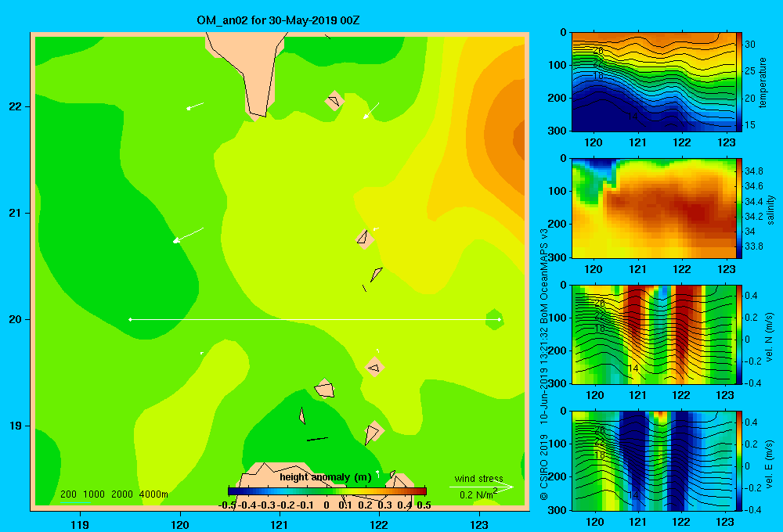Click the small island east of Taiwan's tip

point(334,100)
